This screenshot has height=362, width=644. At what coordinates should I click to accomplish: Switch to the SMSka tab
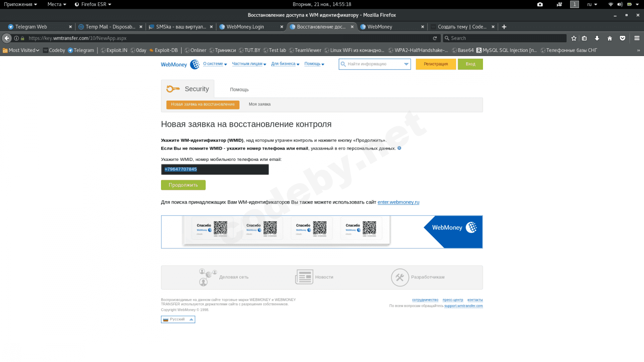coord(181,27)
